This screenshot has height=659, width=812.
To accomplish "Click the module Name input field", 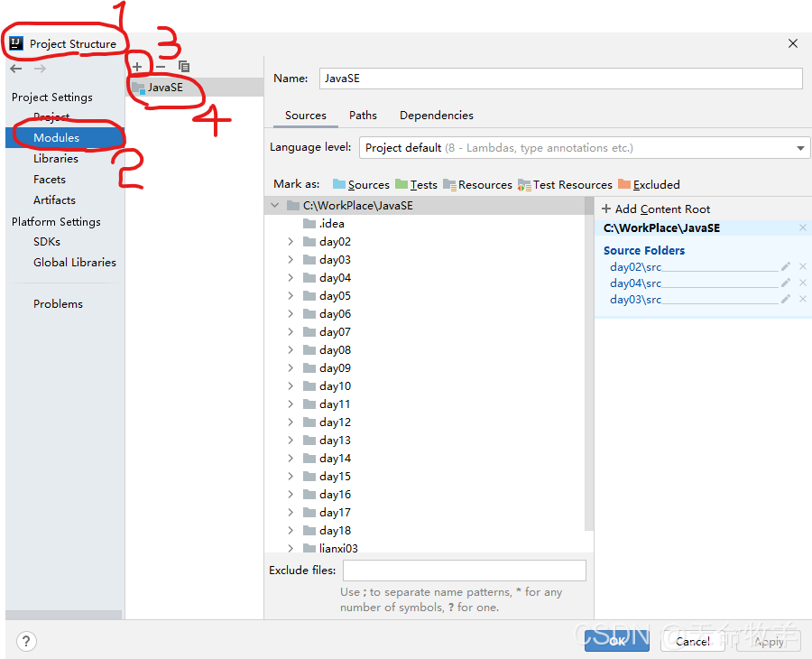I will [x=561, y=79].
